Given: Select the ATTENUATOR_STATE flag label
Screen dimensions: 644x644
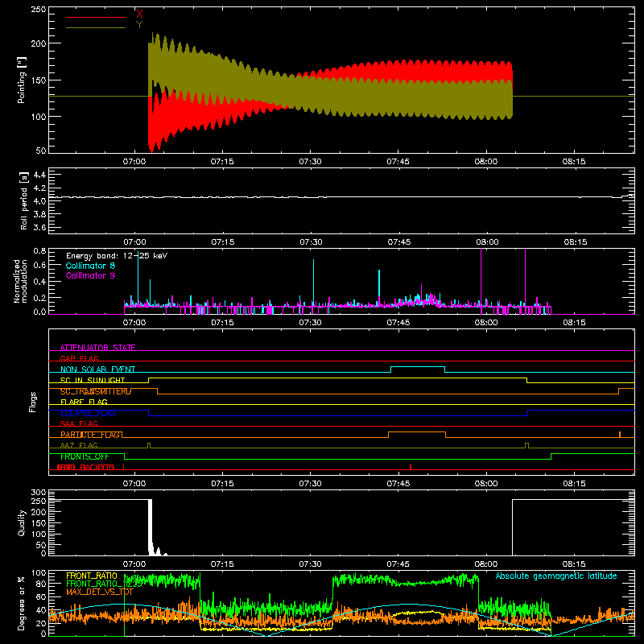Looking at the screenshot, I should (97, 348).
